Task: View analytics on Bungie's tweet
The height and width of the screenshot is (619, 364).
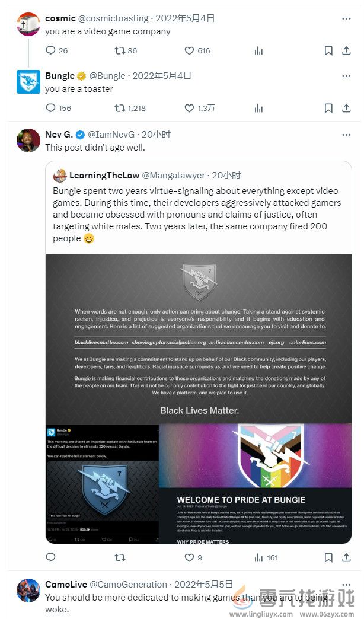Action: tap(258, 108)
